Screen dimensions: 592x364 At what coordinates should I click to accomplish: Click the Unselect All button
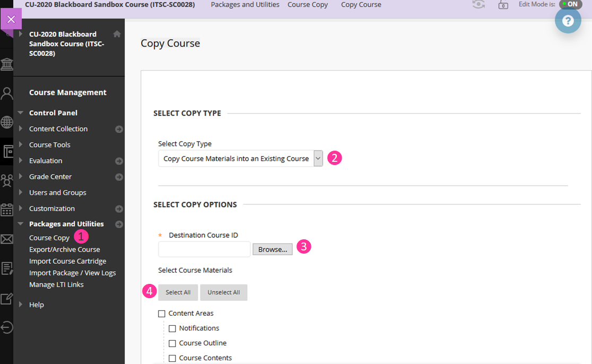click(x=223, y=292)
